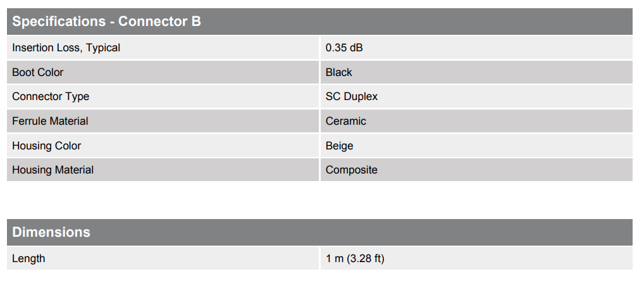Select the Housing Material label
Screen dimensions: 644x283
[x=53, y=170]
